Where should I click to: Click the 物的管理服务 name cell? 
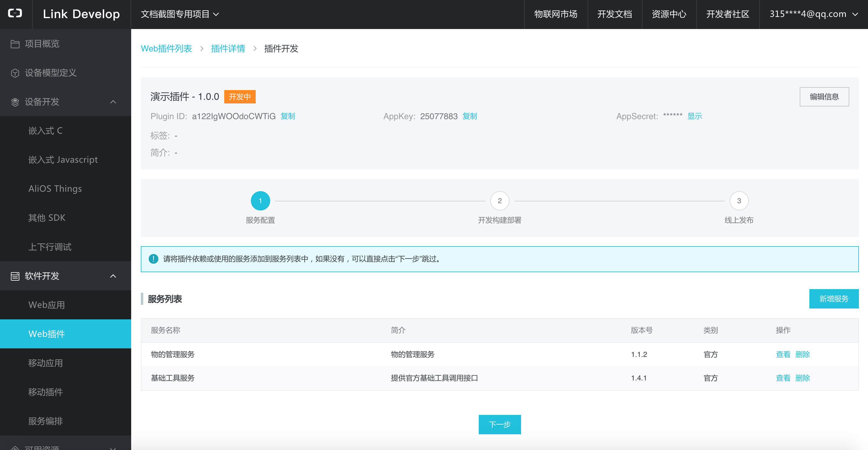pyautogui.click(x=173, y=355)
